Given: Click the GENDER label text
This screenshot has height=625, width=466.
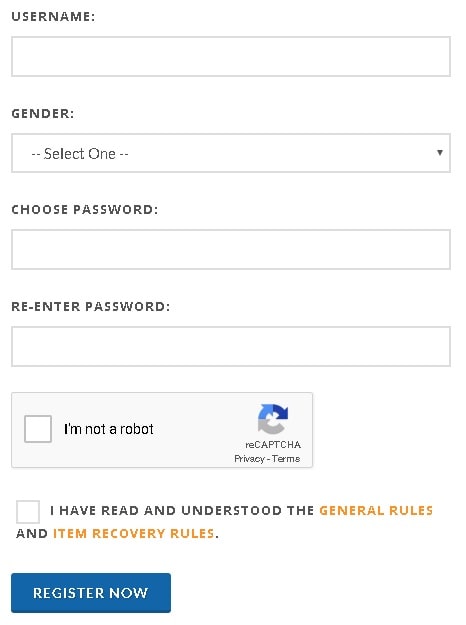Looking at the screenshot, I should [43, 114].
